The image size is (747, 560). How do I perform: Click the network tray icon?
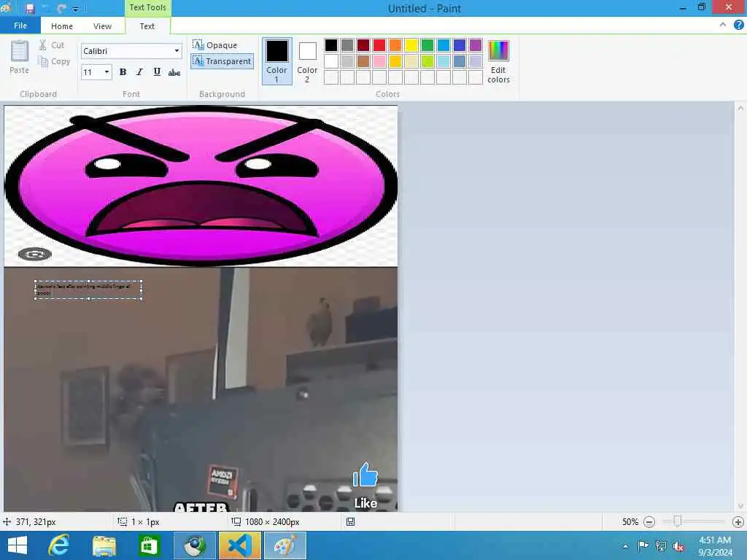tap(661, 545)
